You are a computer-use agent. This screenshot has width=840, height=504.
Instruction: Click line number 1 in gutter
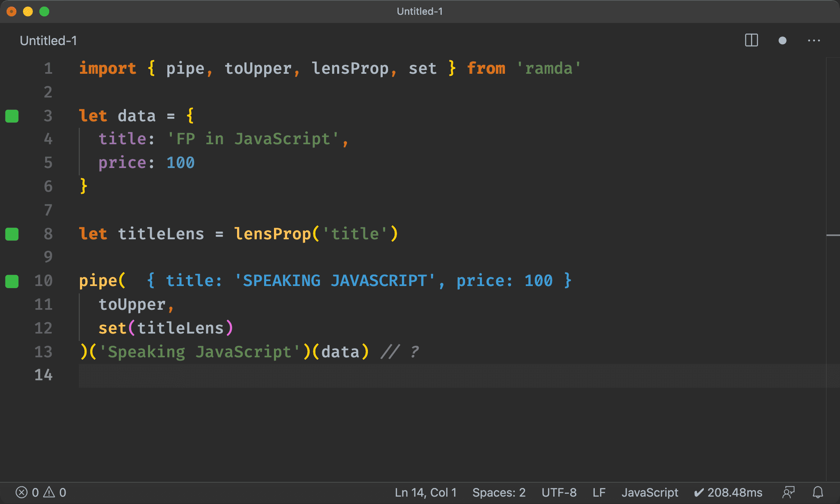click(x=48, y=68)
